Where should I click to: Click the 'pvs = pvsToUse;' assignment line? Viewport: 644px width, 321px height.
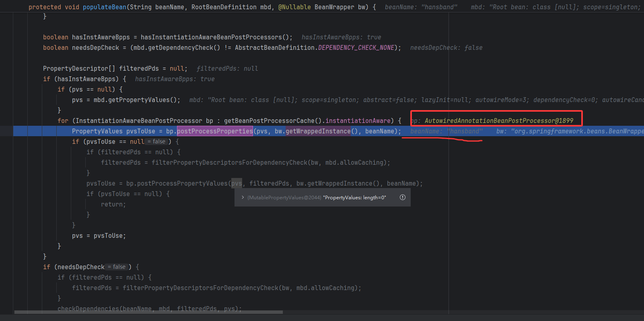99,236
